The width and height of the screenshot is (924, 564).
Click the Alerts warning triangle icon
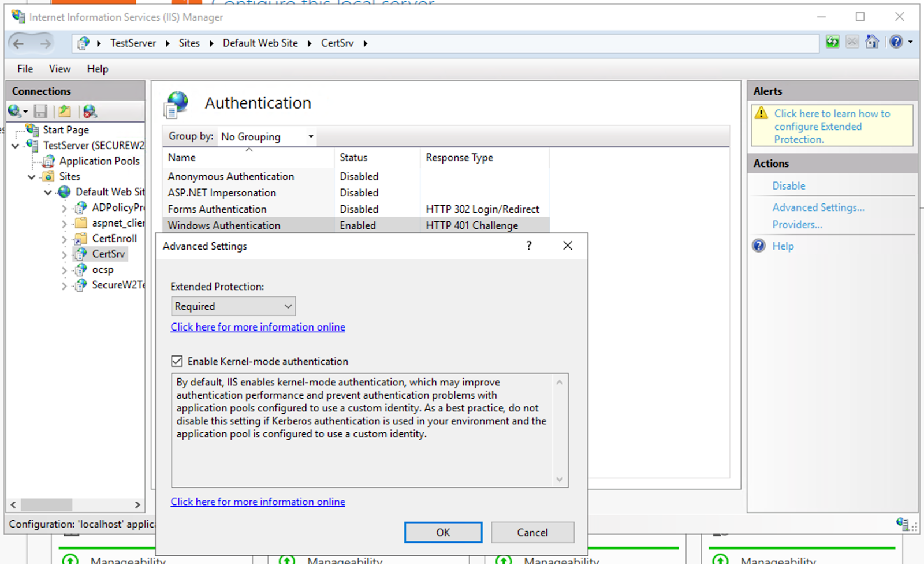[761, 113]
